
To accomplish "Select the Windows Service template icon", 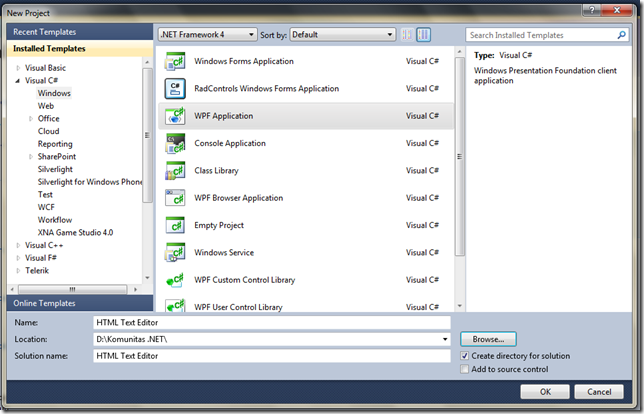I will [175, 253].
